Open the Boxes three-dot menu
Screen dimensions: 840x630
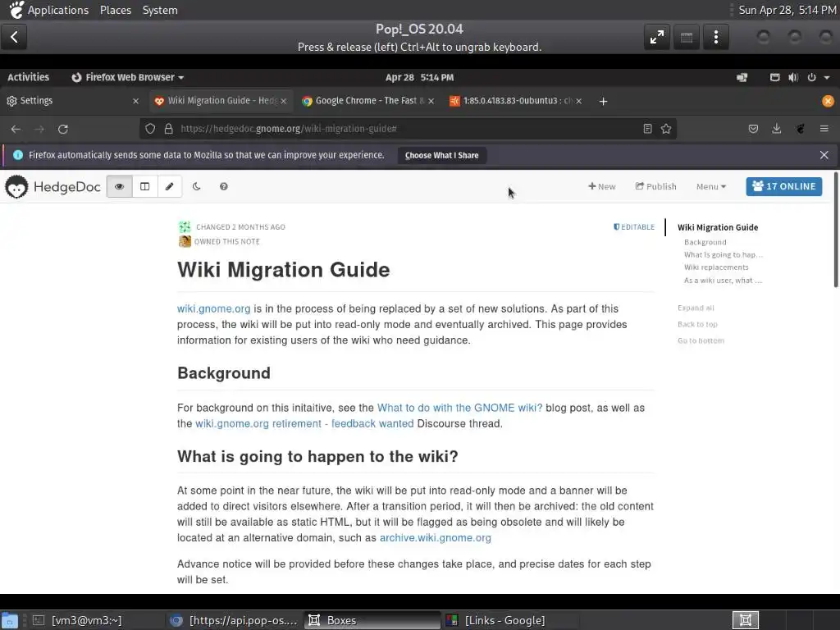tap(716, 37)
